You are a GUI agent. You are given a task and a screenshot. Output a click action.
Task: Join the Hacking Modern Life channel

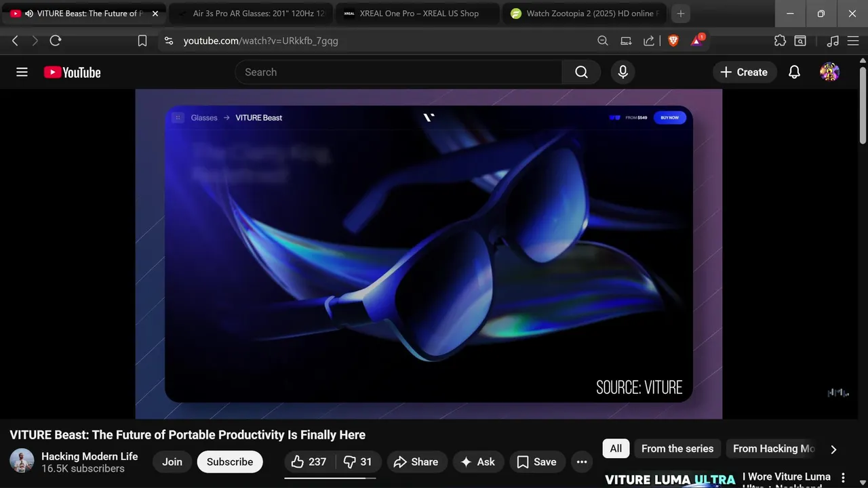pyautogui.click(x=172, y=462)
